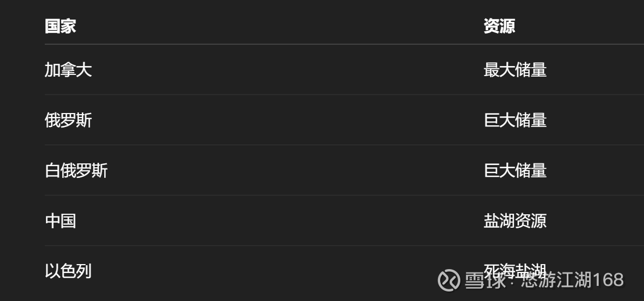644x301 pixels.
Task: Select the 资源 column header
Action: (499, 26)
